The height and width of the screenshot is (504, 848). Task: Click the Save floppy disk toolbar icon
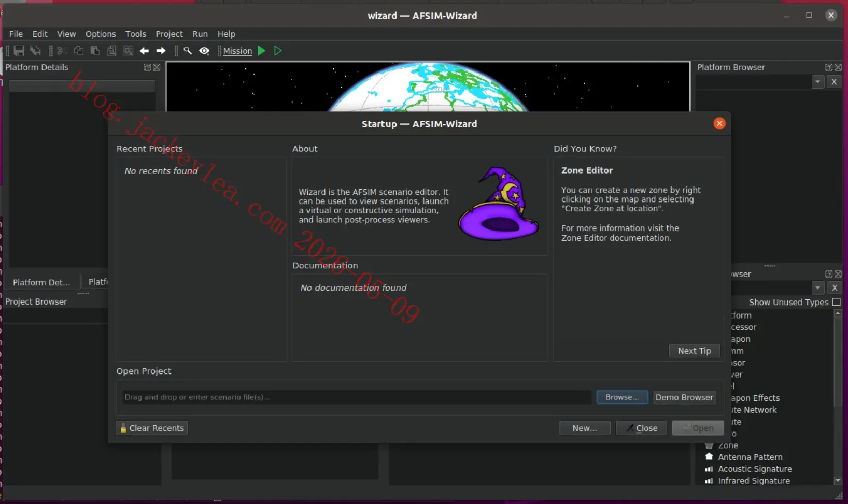(19, 51)
